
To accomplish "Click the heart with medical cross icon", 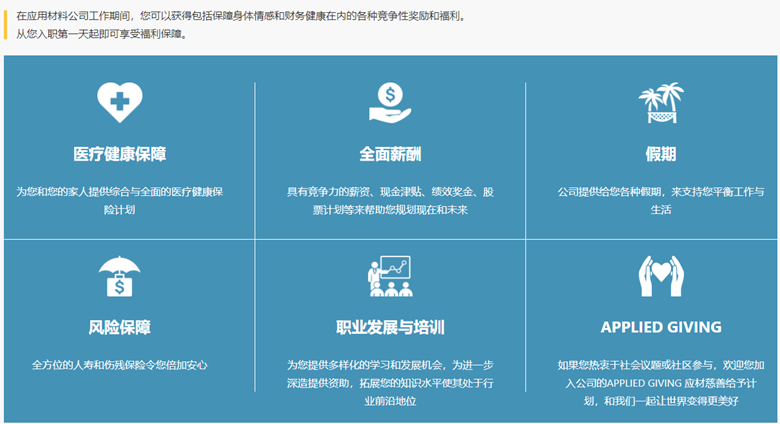I will pos(119,102).
